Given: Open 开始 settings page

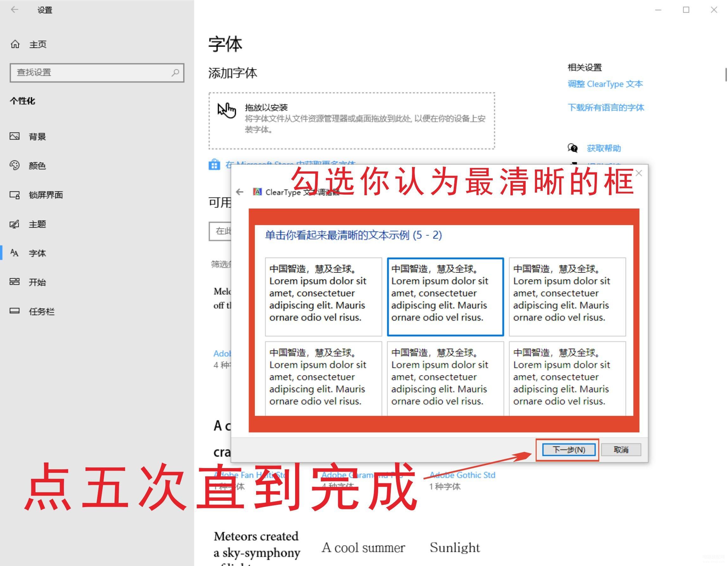Looking at the screenshot, I should (x=97, y=282).
